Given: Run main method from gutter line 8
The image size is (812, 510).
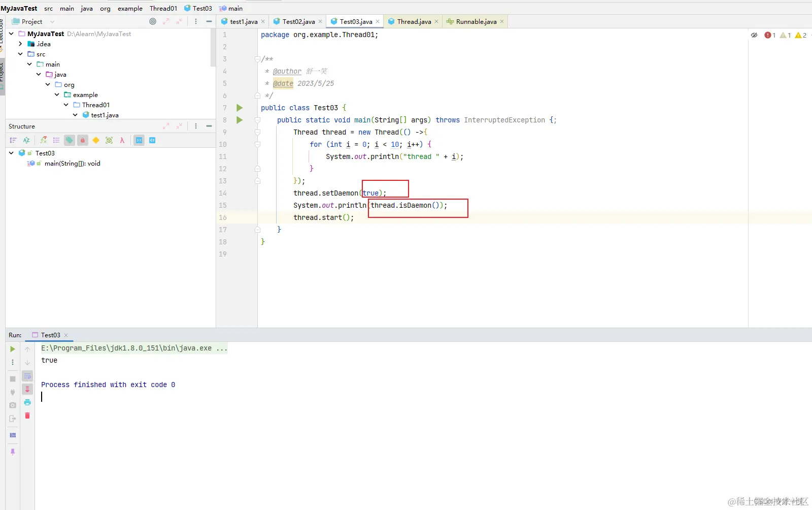Looking at the screenshot, I should (x=240, y=120).
